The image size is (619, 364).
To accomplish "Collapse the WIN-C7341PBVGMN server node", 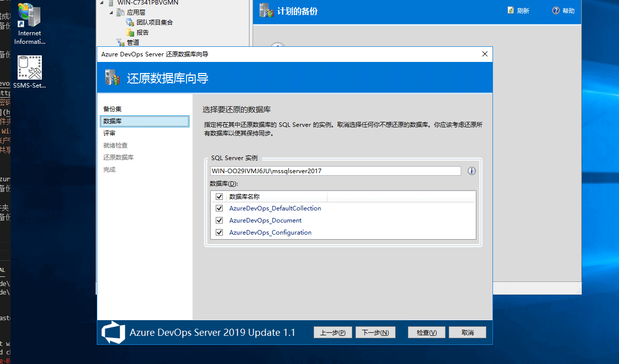I will [x=102, y=3].
